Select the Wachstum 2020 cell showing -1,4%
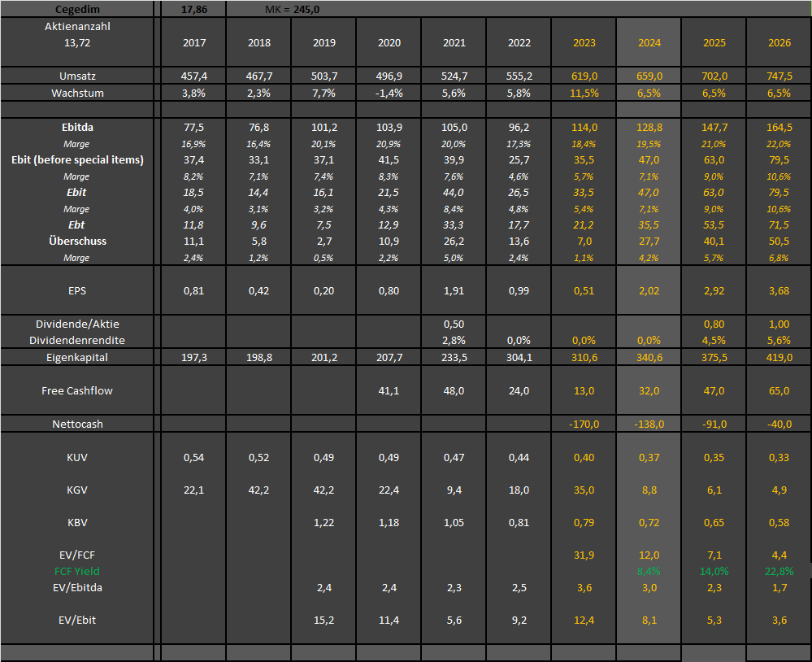The height and width of the screenshot is (662, 812). 389,93
